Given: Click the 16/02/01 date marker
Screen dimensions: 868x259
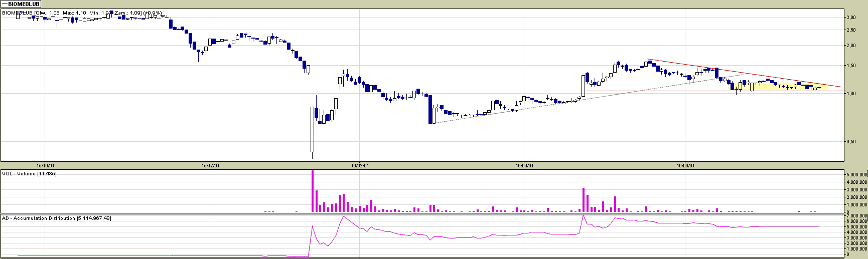Looking at the screenshot, I should click(x=360, y=165).
